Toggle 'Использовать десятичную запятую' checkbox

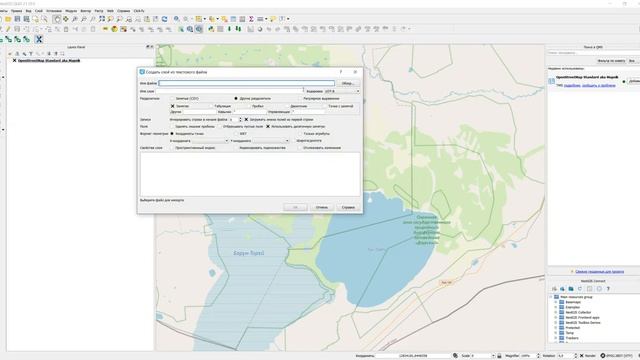(x=268, y=127)
